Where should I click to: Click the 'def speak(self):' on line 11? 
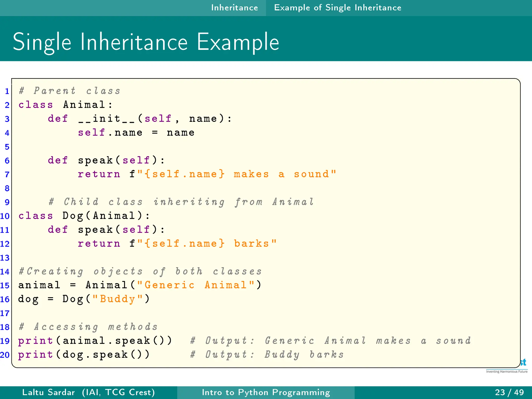[x=107, y=230]
